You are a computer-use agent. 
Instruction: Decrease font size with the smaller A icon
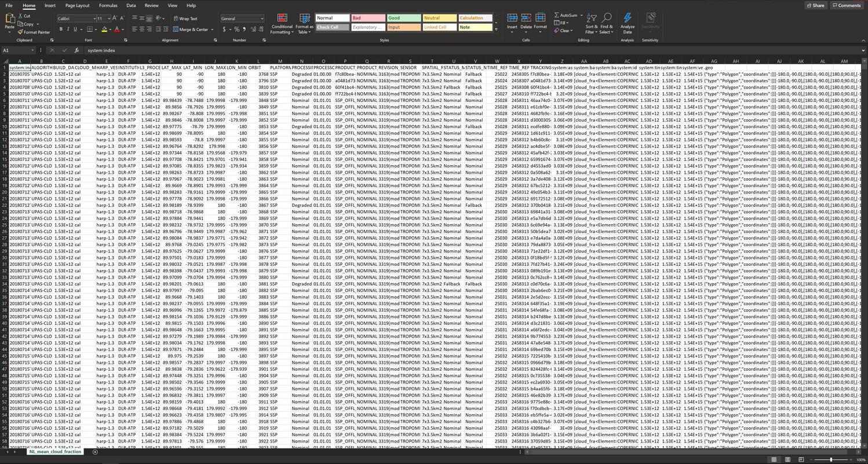122,19
